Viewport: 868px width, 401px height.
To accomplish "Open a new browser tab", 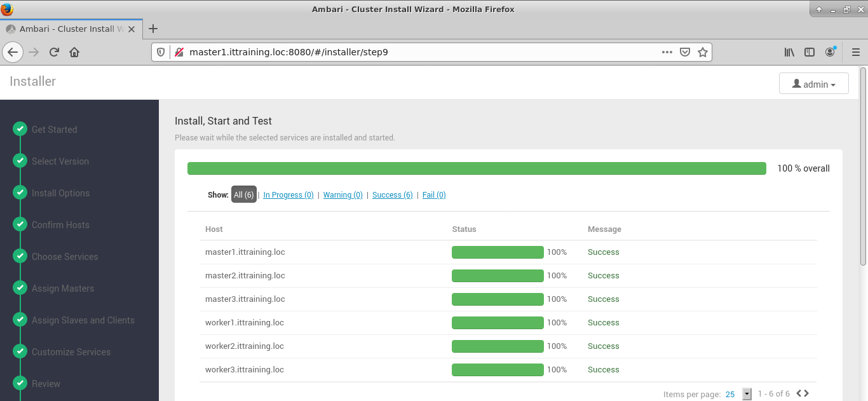I will [153, 29].
